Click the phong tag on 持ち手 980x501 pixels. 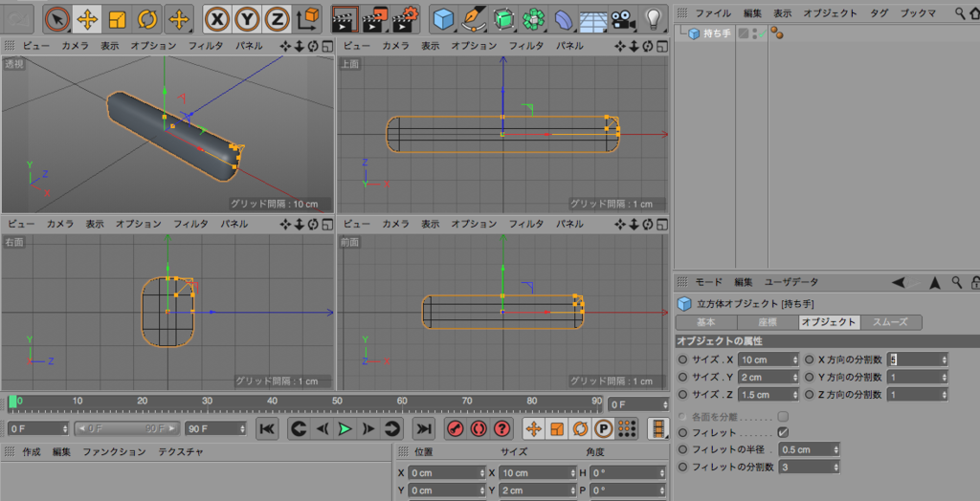point(777,33)
